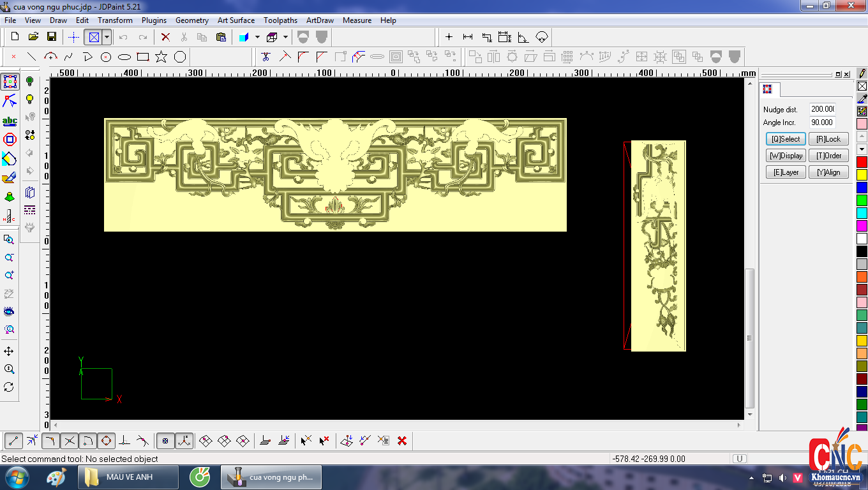Toggle endpoint snap in bottom toolbar

14,440
